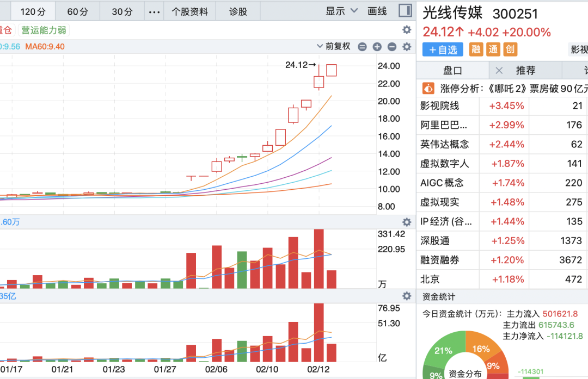Open the 显示 dropdown menu
588x379 pixels.
[x=341, y=11]
